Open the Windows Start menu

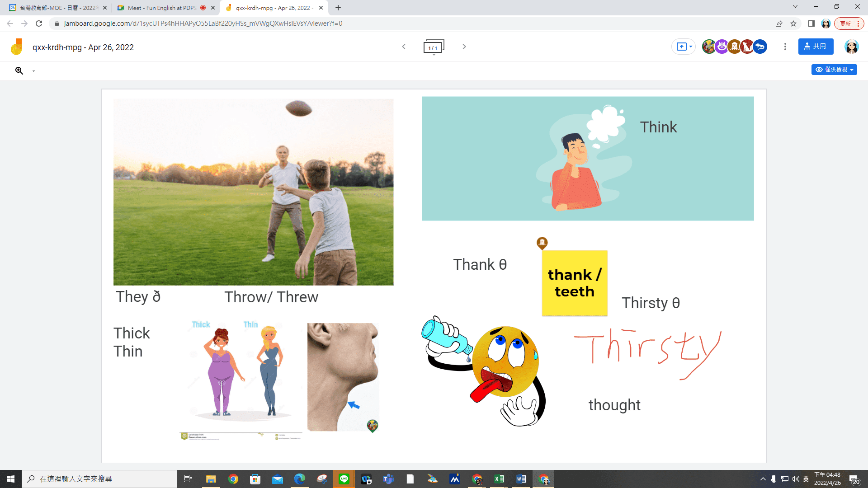11,479
